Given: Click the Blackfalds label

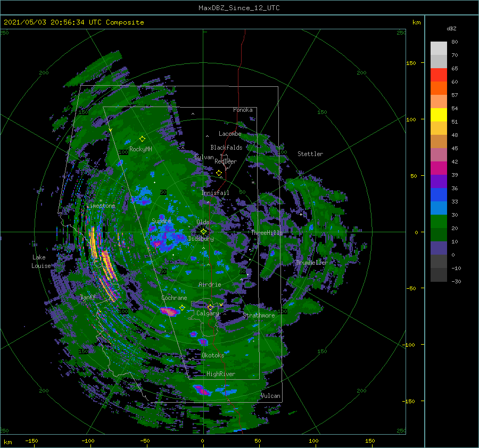Looking at the screenshot, I should pyautogui.click(x=226, y=148).
